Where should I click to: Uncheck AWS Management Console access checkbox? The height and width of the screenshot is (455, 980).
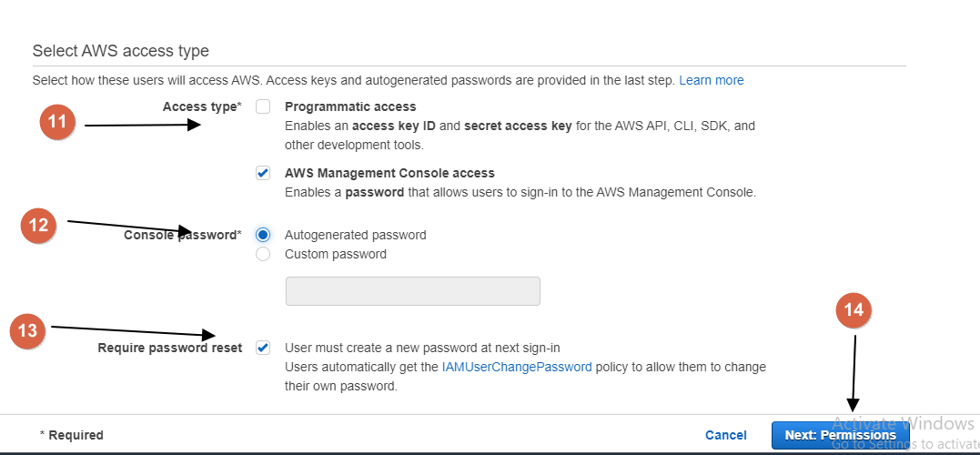(263, 173)
